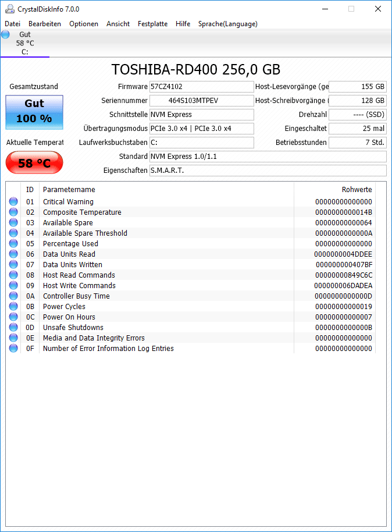Click status icon for Host Write Commands
The image size is (392, 532).
(13, 285)
